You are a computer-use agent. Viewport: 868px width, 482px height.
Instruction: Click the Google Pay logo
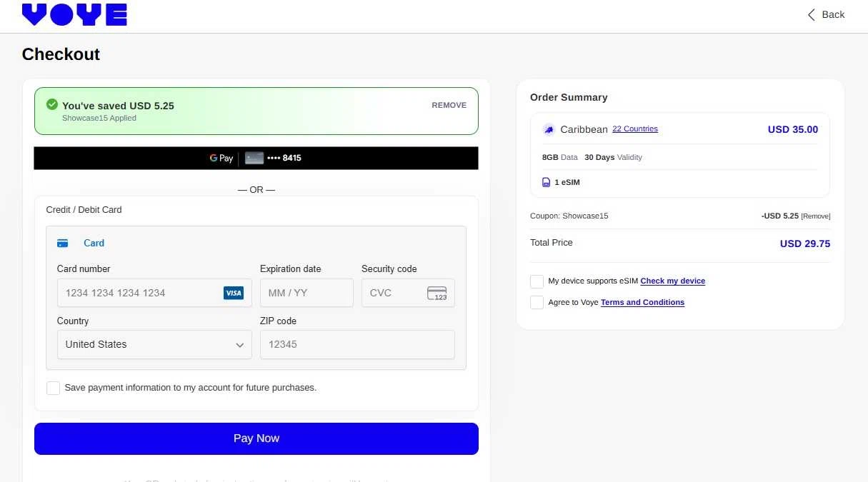pyautogui.click(x=221, y=158)
